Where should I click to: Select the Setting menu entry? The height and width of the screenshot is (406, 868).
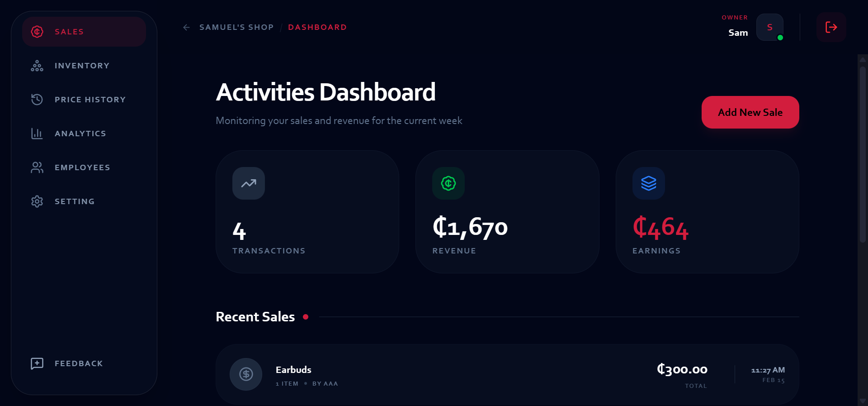[75, 201]
